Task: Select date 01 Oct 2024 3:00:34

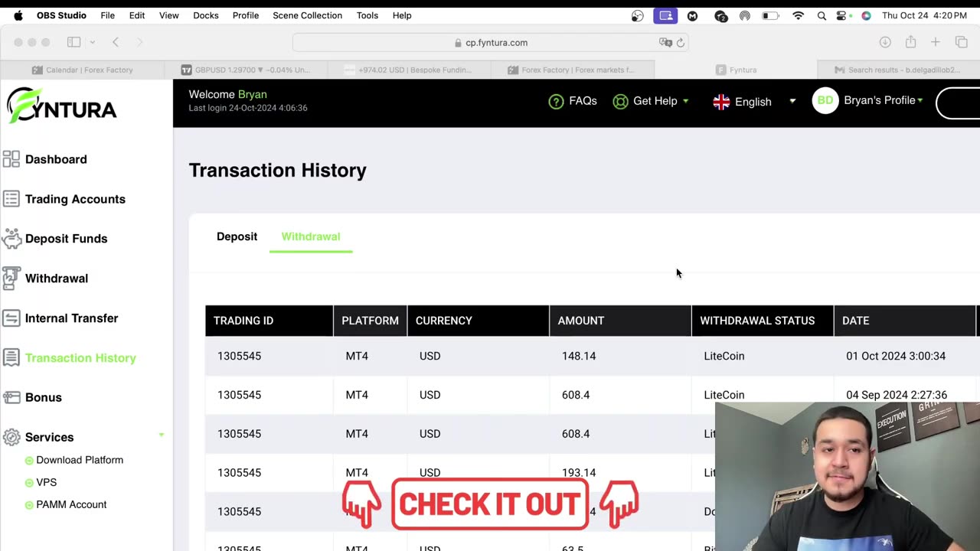Action: point(896,356)
